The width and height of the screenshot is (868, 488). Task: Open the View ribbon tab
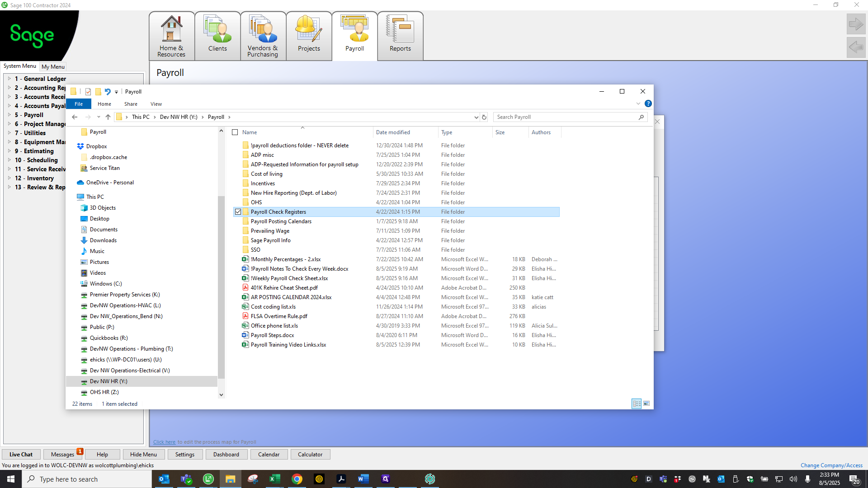pos(156,104)
